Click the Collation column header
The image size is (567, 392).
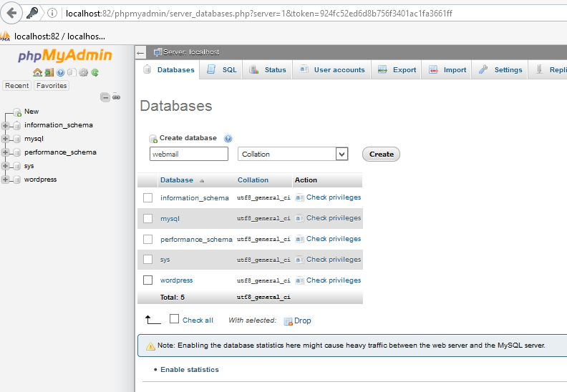(x=253, y=180)
